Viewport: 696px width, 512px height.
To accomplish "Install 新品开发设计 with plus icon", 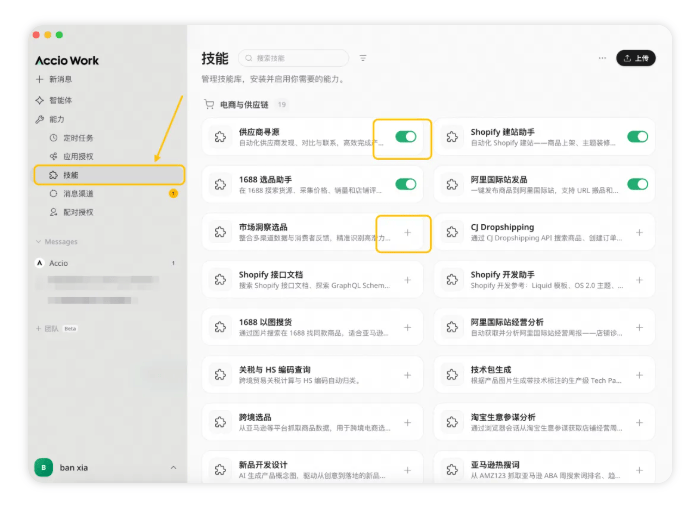I will pos(407,470).
